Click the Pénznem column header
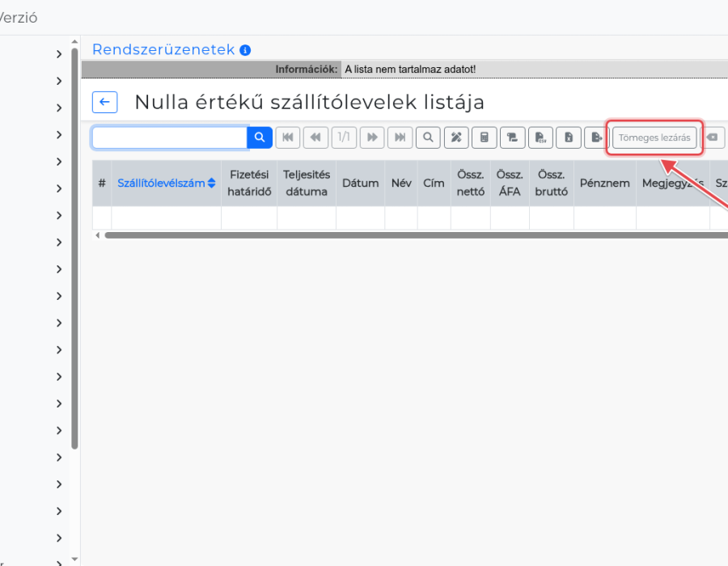728x566 pixels. (604, 184)
